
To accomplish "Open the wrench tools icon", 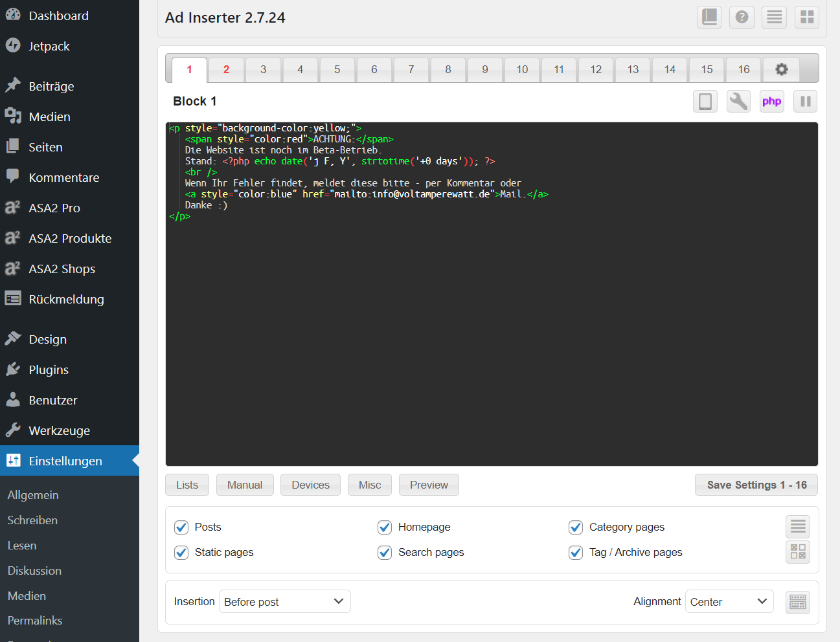I will click(738, 102).
